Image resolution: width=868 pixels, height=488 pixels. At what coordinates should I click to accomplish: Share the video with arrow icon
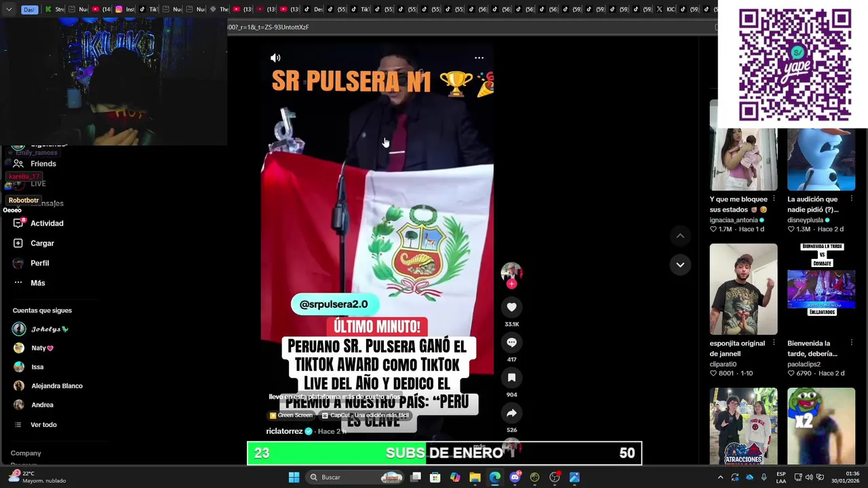tap(511, 413)
